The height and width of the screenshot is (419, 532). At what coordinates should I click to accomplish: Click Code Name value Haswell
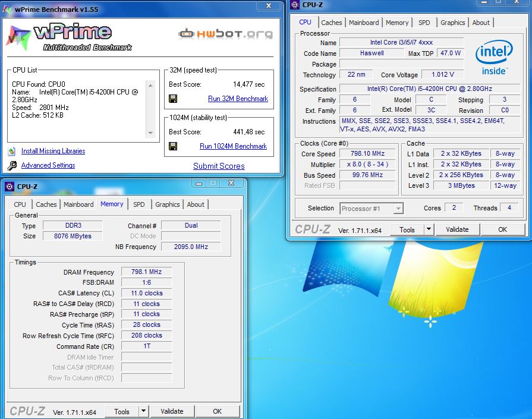372,53
